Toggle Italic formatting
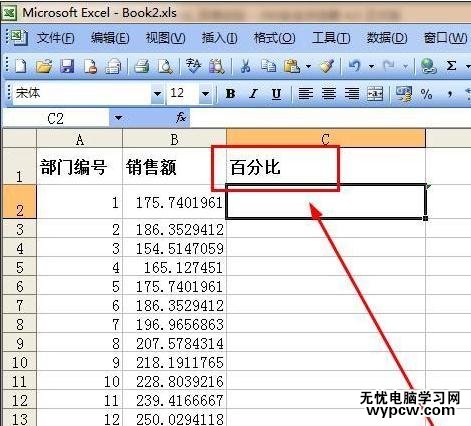This screenshot has width=471, height=426. click(254, 94)
